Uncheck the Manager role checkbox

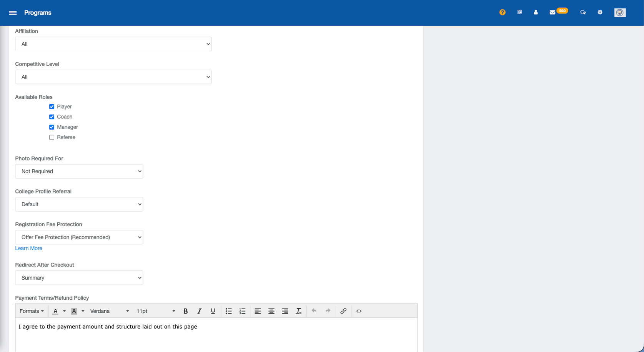coord(52,127)
